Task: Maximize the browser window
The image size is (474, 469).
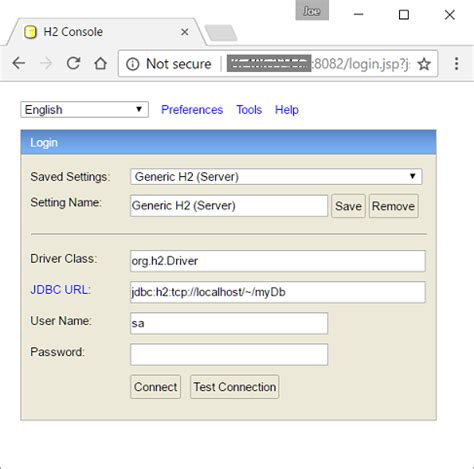Action: click(404, 15)
